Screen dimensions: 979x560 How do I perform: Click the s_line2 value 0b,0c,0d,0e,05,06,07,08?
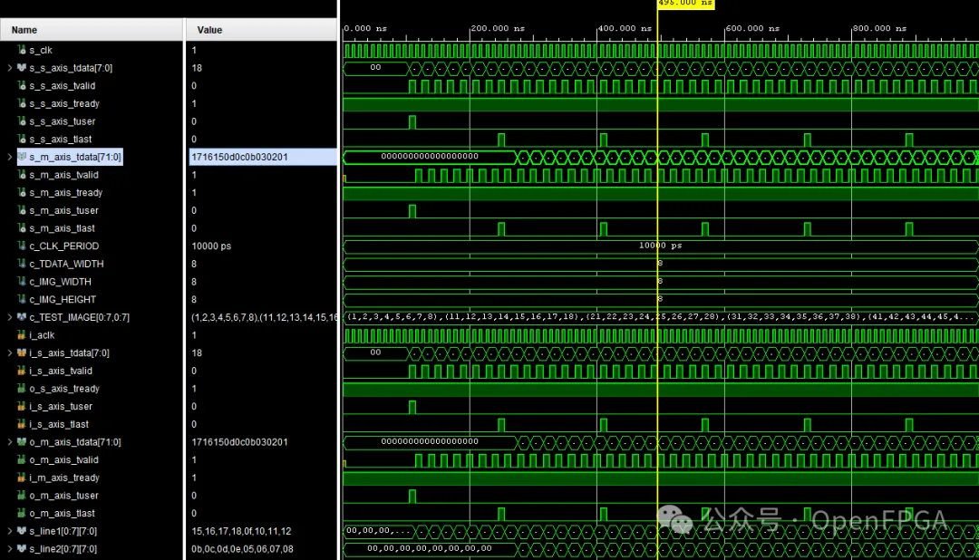point(242,549)
